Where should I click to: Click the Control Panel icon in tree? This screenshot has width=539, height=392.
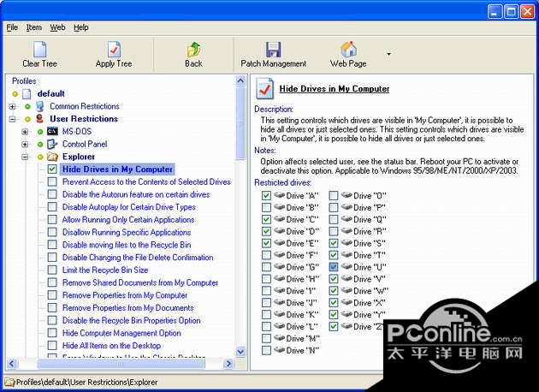pyautogui.click(x=52, y=144)
